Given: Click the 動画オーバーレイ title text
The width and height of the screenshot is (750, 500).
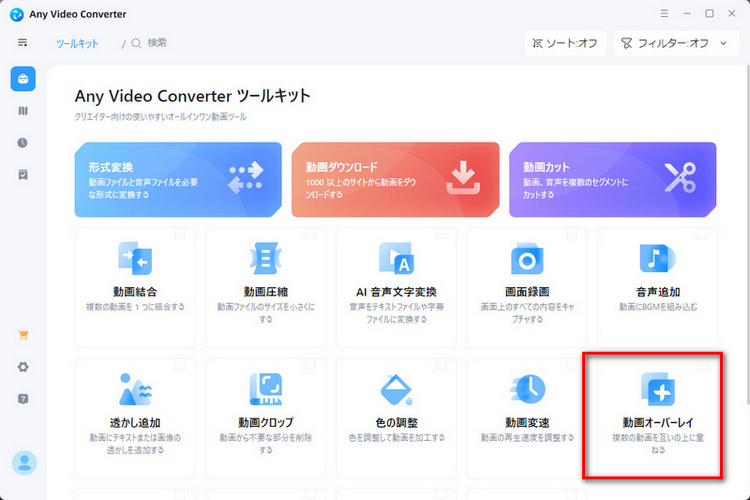Looking at the screenshot, I should (x=658, y=422).
